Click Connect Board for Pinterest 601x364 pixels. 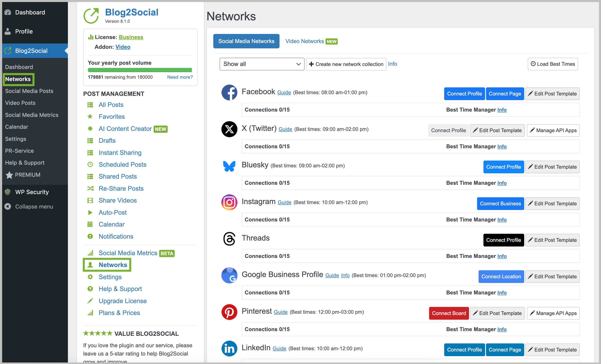pyautogui.click(x=449, y=313)
